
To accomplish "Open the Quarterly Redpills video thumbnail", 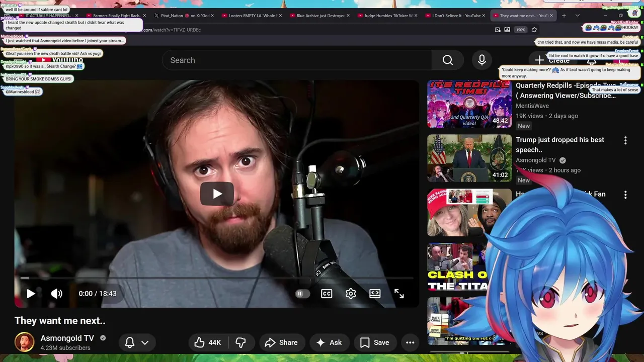I will 469,104.
